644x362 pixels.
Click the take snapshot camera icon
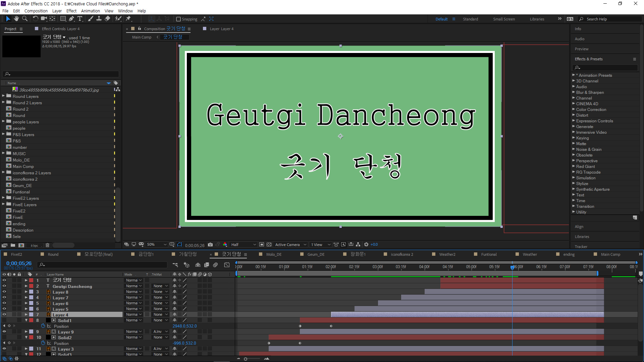pos(210,245)
